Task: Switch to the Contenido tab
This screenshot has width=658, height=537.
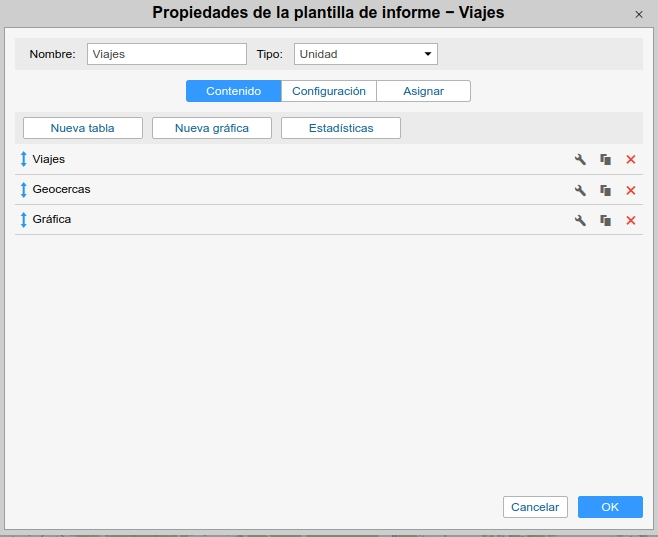Action: tap(233, 91)
